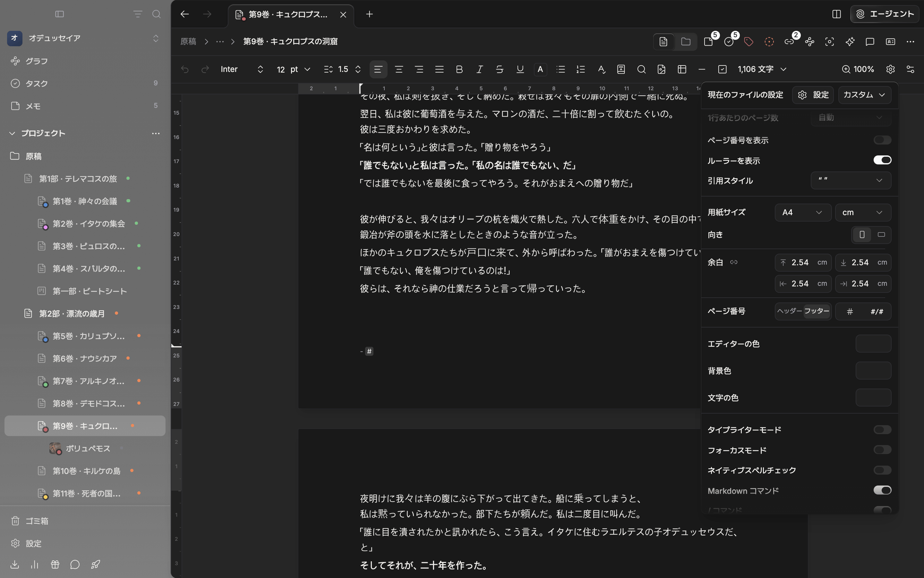Click the エディターの色 color swatch
The width and height of the screenshot is (924, 578).
point(873,344)
